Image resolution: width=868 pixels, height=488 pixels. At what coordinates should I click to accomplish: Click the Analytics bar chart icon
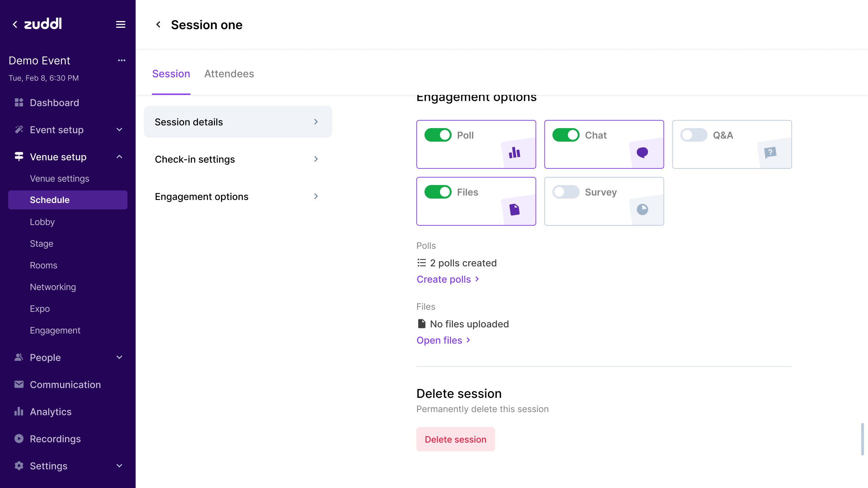tap(19, 411)
